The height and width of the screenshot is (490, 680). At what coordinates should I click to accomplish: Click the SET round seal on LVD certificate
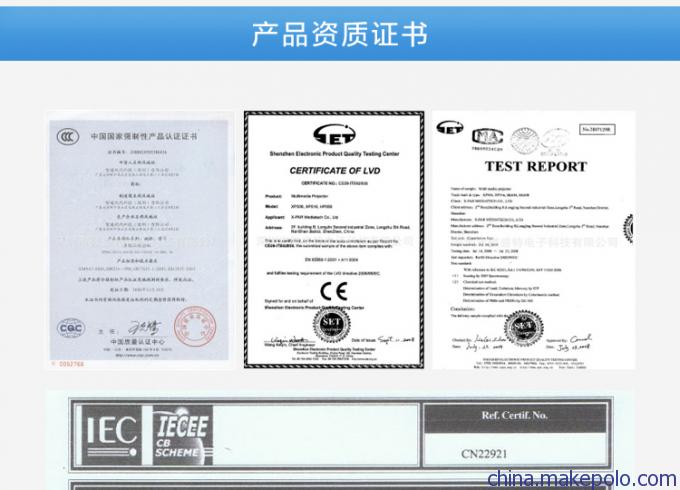coord(331,323)
